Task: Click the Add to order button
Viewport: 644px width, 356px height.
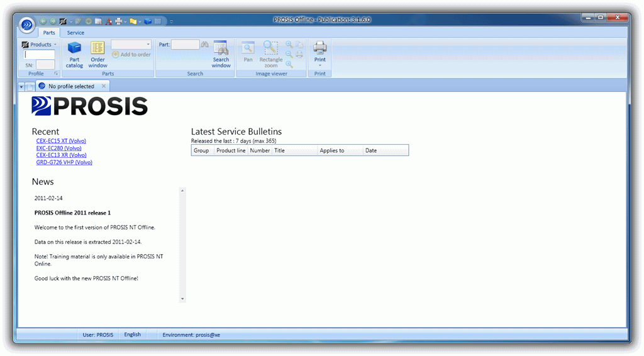Action: [x=131, y=54]
